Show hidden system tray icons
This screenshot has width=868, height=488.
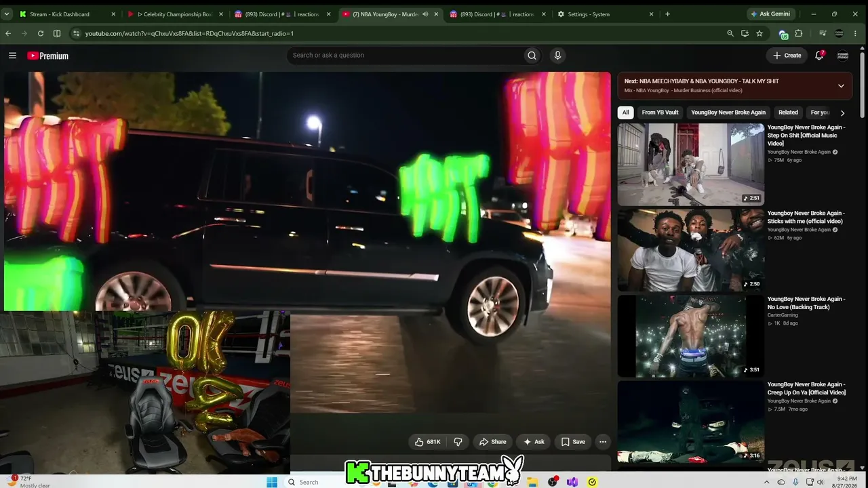(767, 482)
